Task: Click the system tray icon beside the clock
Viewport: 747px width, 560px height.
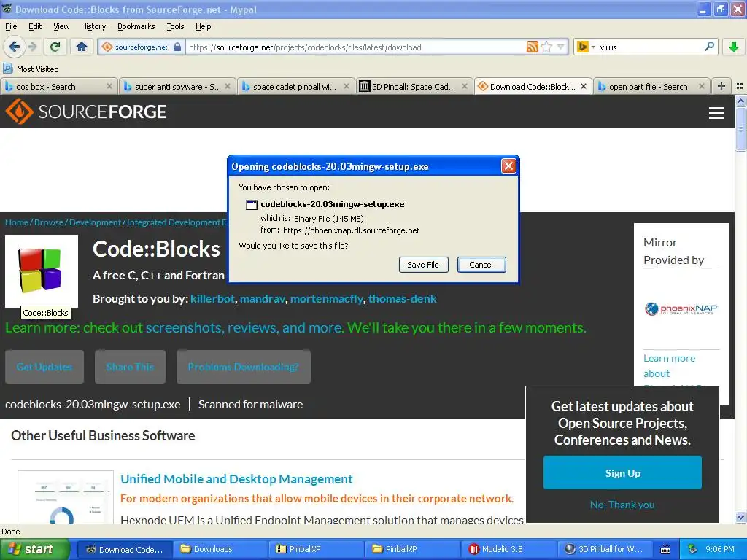Action: pyautogui.click(x=692, y=549)
